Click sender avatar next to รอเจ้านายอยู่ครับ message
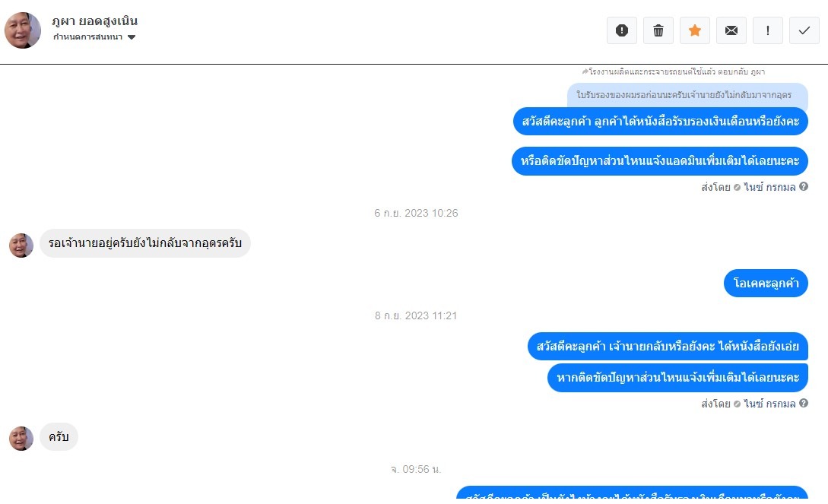The image size is (828, 504). (21, 246)
